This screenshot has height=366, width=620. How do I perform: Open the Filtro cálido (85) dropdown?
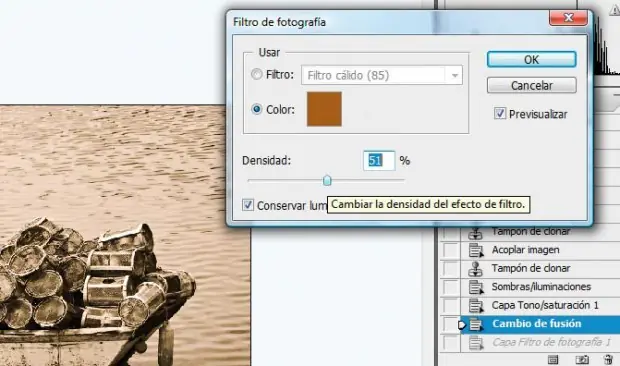pos(382,75)
